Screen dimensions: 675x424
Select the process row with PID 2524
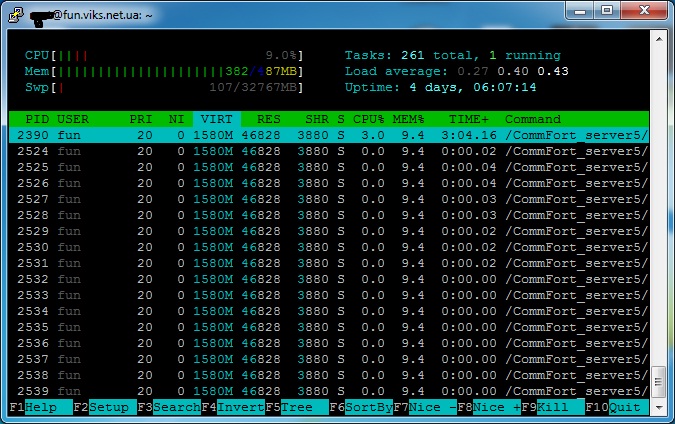328,151
